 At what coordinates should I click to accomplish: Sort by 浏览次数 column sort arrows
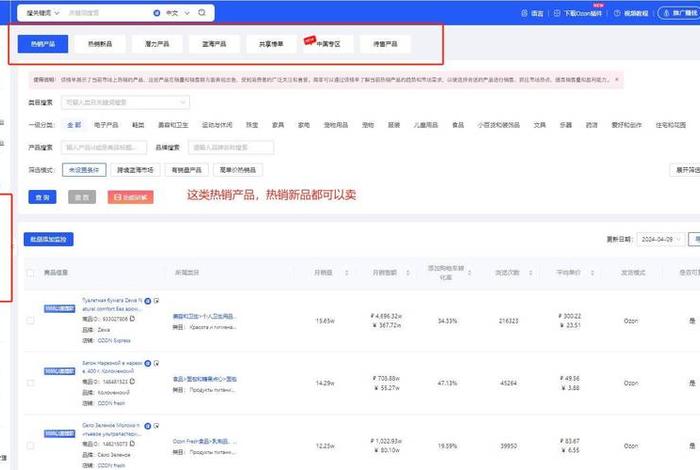coord(530,273)
